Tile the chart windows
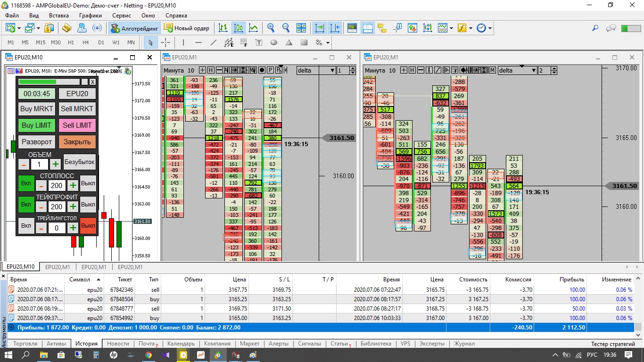The height and width of the screenshot is (362, 644). coord(301,28)
